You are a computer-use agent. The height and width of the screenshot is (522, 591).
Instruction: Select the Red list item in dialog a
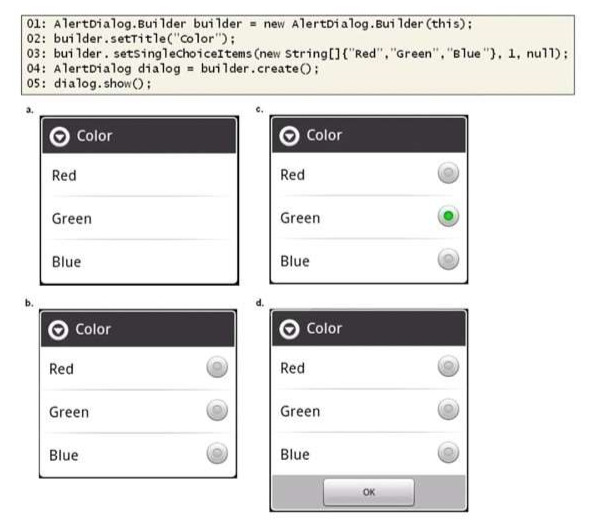pyautogui.click(x=139, y=175)
